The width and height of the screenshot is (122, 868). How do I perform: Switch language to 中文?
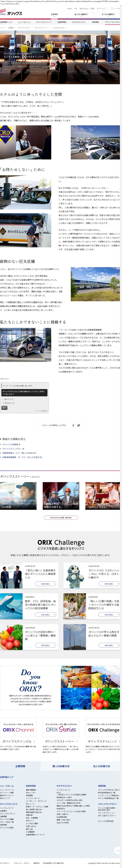click(x=76, y=8)
